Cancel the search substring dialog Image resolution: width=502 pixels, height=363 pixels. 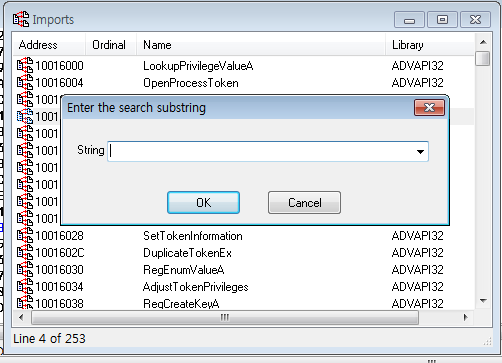point(304,202)
